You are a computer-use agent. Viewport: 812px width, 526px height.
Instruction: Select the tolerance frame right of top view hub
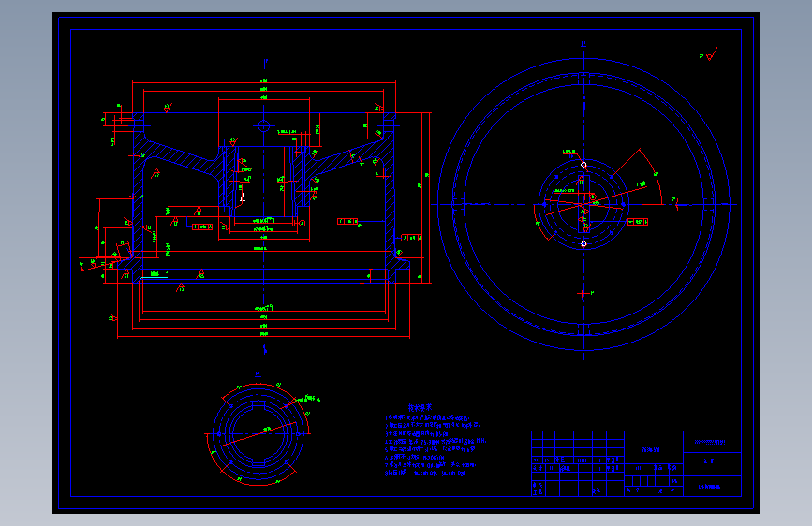click(638, 222)
